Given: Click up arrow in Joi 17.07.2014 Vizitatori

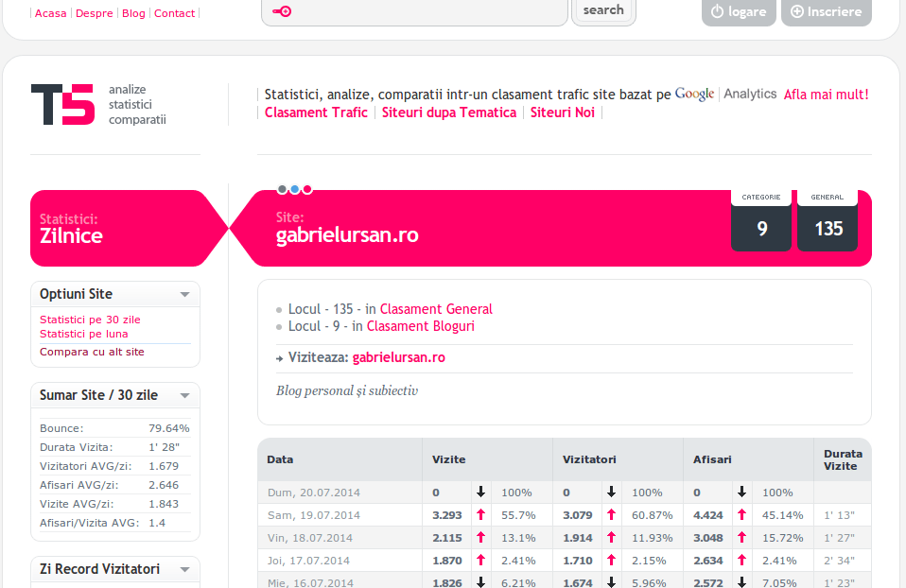Looking at the screenshot, I should click(x=611, y=560).
